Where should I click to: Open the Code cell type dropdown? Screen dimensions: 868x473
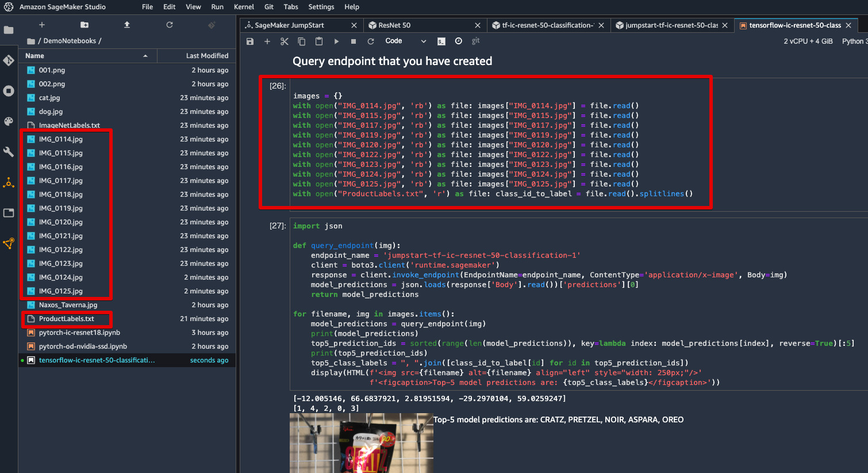click(x=409, y=41)
